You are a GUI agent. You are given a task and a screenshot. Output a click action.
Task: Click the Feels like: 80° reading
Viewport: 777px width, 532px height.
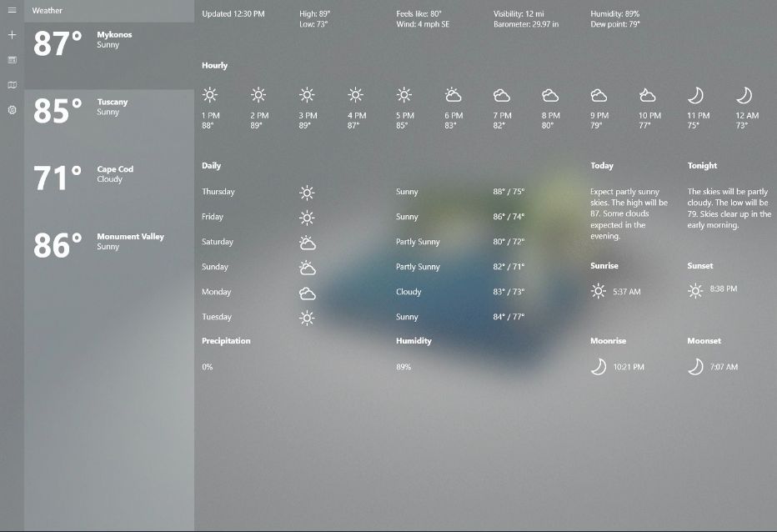pos(419,14)
